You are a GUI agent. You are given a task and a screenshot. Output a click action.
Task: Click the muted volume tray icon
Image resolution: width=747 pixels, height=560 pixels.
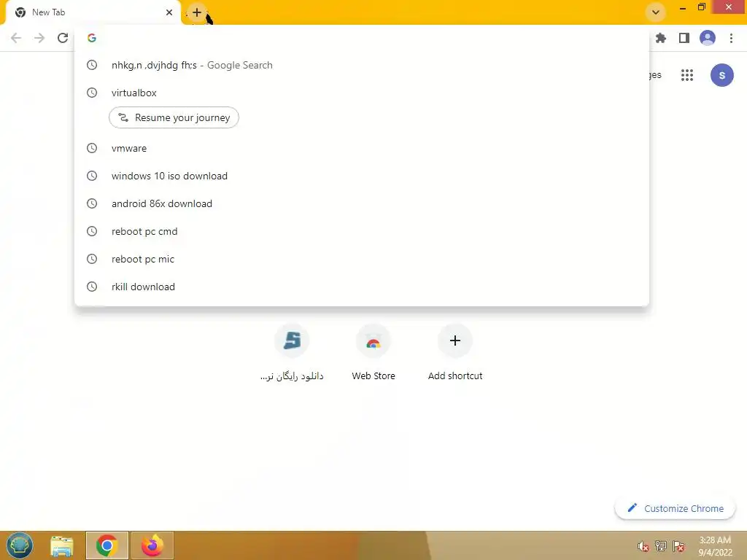643,546
